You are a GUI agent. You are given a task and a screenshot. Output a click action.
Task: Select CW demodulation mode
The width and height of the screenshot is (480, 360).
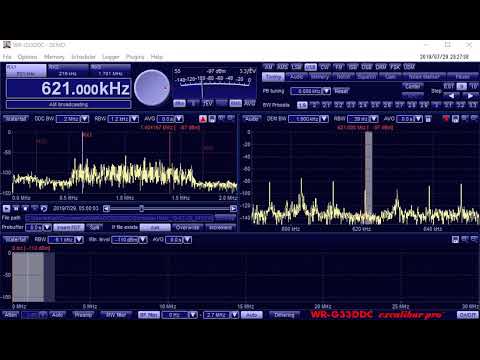coord(324,67)
